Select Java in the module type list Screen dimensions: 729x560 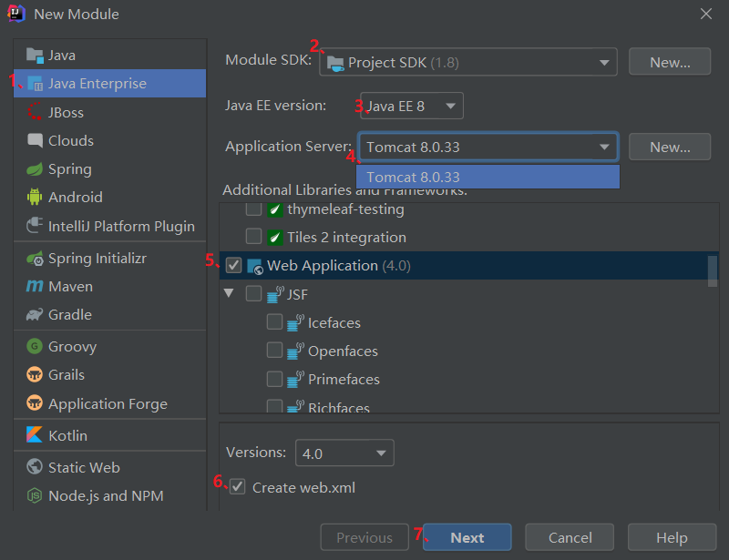coord(109,56)
